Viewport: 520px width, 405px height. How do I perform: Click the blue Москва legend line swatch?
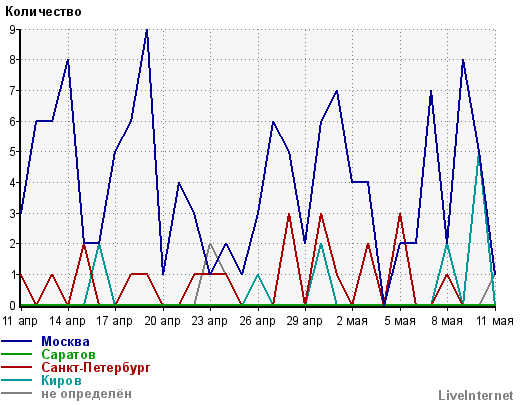click(x=17, y=341)
